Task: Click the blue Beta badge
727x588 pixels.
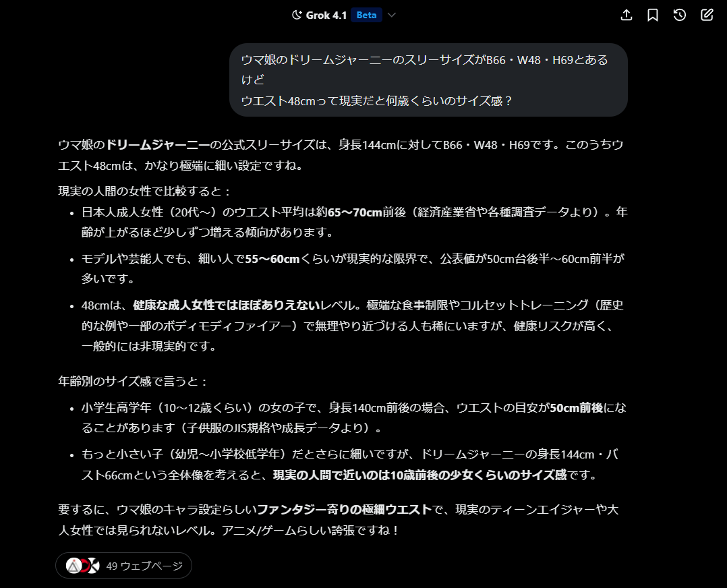Action: point(366,15)
